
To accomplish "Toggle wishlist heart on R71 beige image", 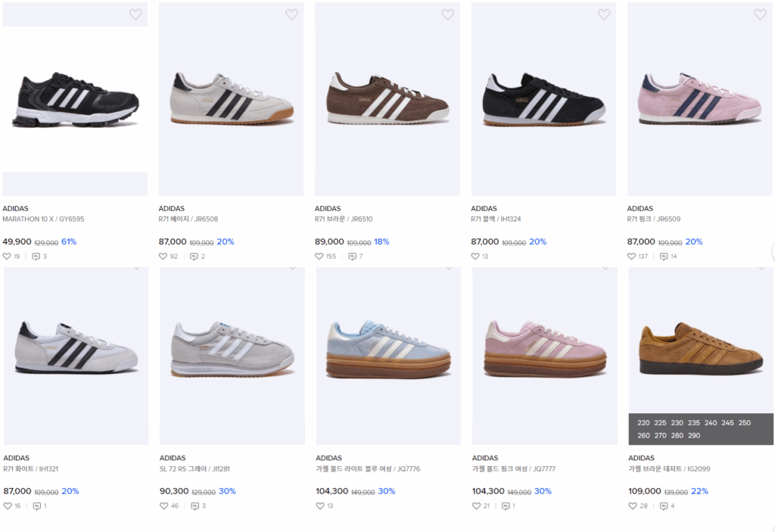I will (x=291, y=14).
